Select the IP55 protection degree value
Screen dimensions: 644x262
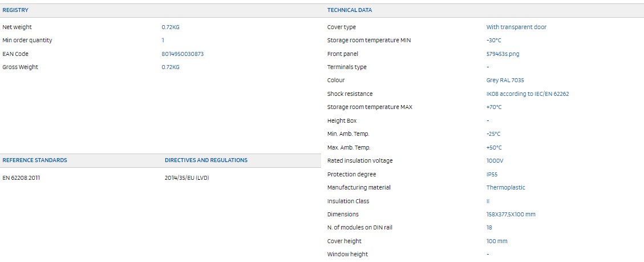(492, 175)
